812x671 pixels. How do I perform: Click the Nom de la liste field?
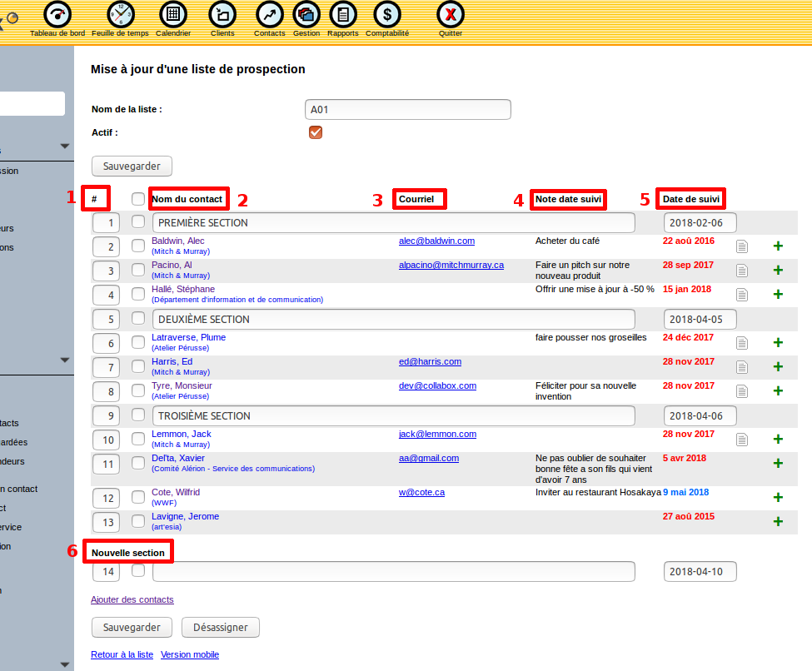point(408,110)
